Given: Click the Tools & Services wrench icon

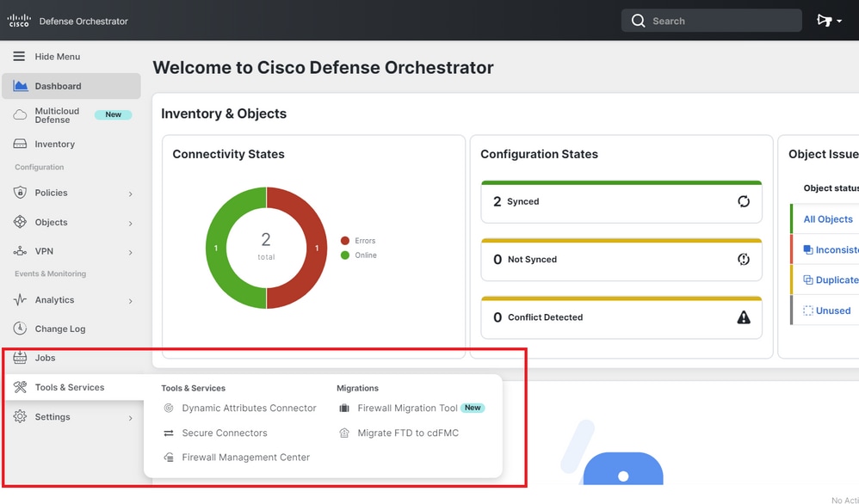Looking at the screenshot, I should (x=20, y=387).
